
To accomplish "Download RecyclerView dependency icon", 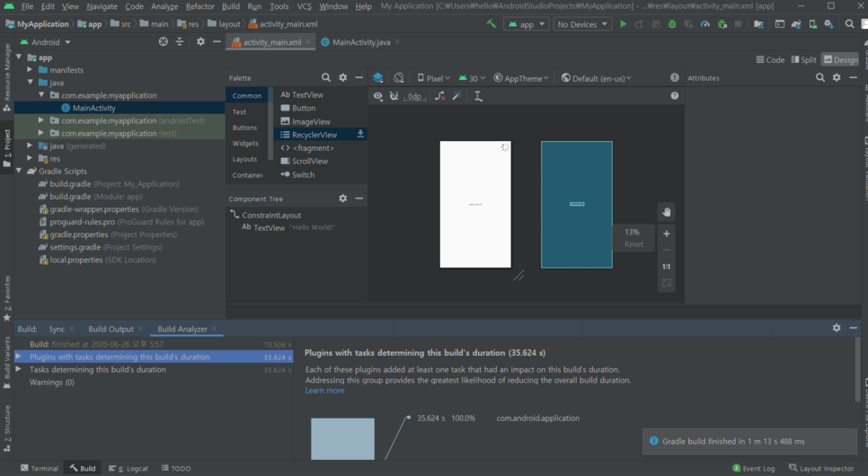I will (360, 134).
